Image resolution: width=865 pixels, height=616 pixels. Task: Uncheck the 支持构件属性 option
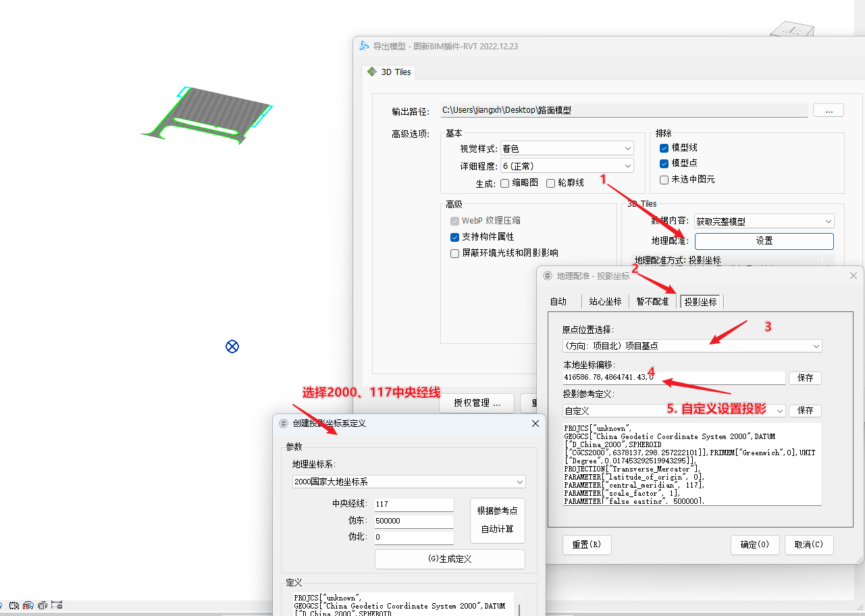(x=455, y=237)
